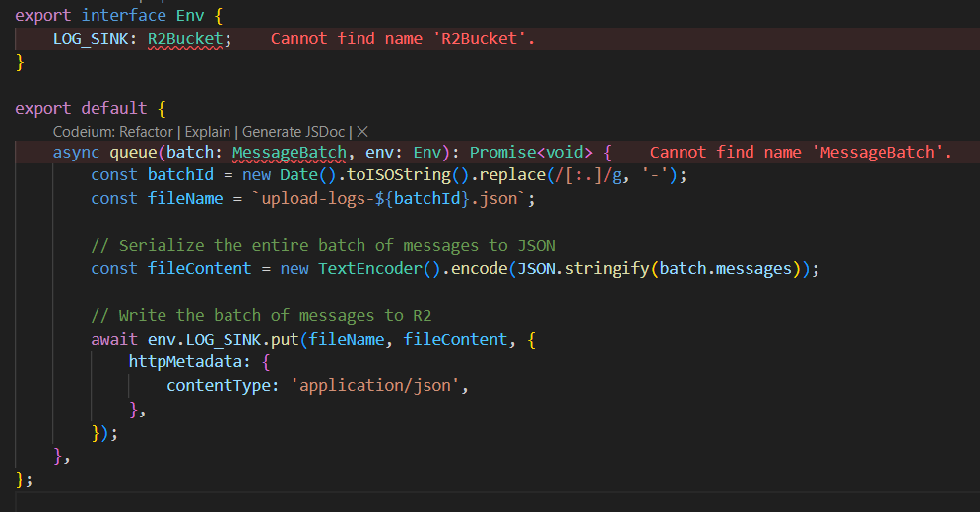Click the Date constructor name
This screenshot has width=980, height=512.
[298, 175]
